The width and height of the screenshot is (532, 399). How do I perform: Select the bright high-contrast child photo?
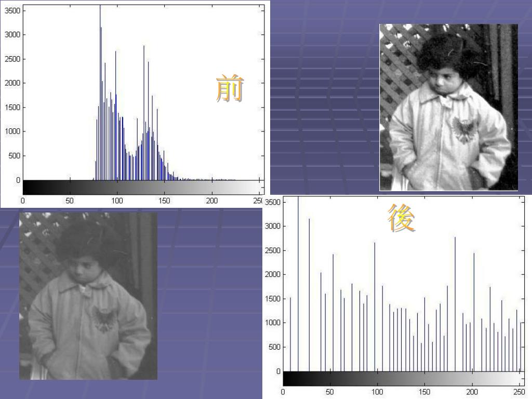448,108
